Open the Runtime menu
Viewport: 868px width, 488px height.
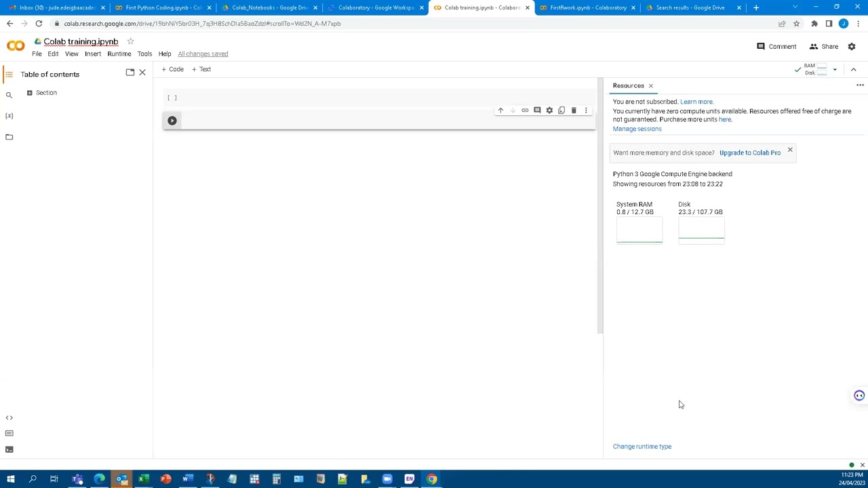coord(119,54)
